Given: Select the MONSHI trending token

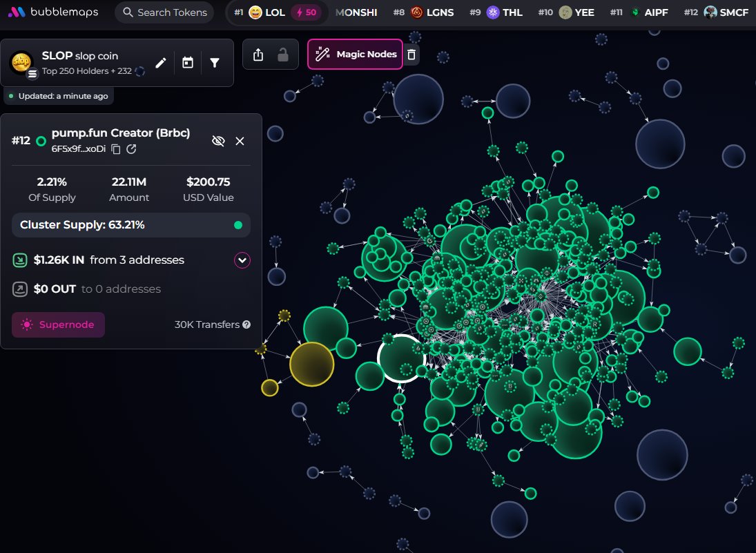Looking at the screenshot, I should click(356, 12).
